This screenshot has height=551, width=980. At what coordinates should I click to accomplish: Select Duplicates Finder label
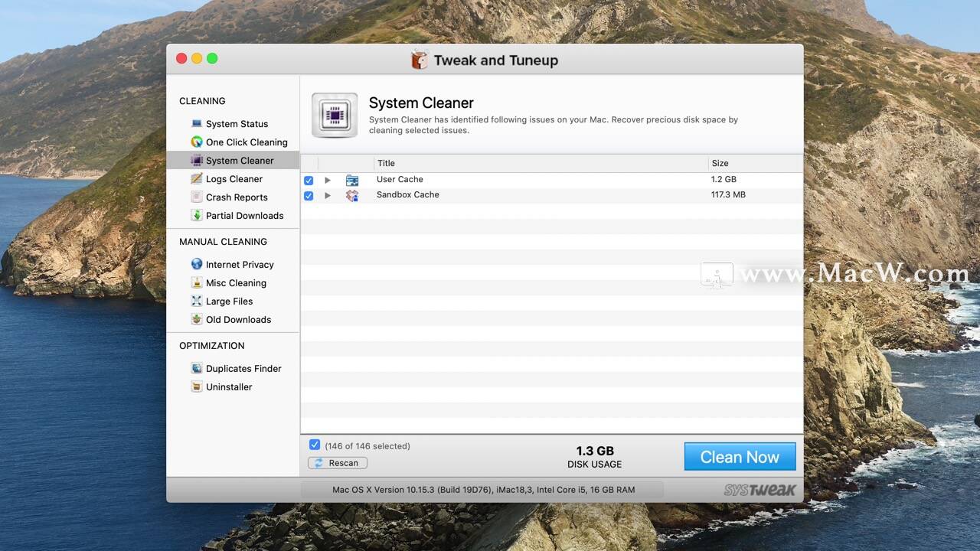(x=243, y=369)
